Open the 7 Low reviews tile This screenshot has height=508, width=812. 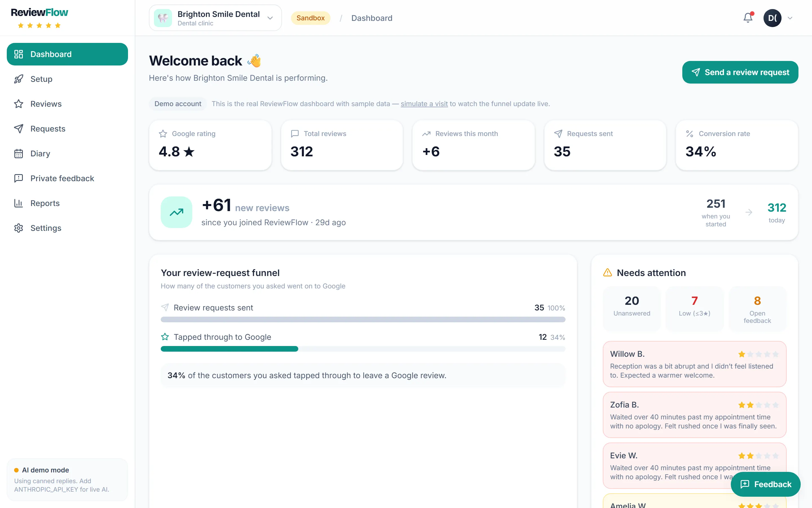pos(694,308)
